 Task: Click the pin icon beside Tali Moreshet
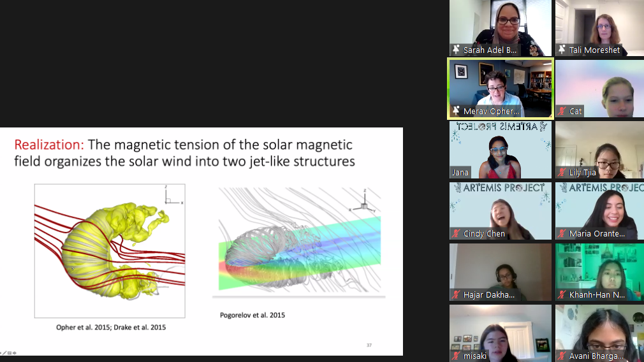click(x=562, y=50)
